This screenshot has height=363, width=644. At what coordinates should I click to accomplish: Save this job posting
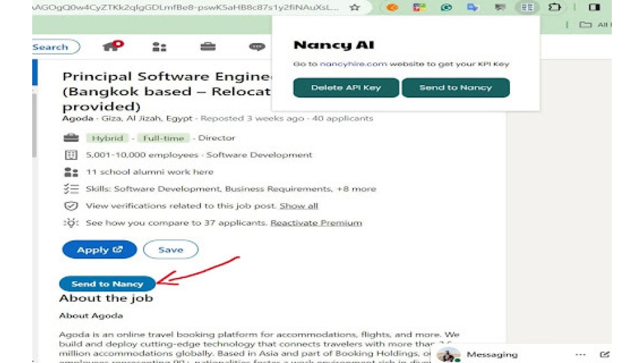click(x=171, y=250)
